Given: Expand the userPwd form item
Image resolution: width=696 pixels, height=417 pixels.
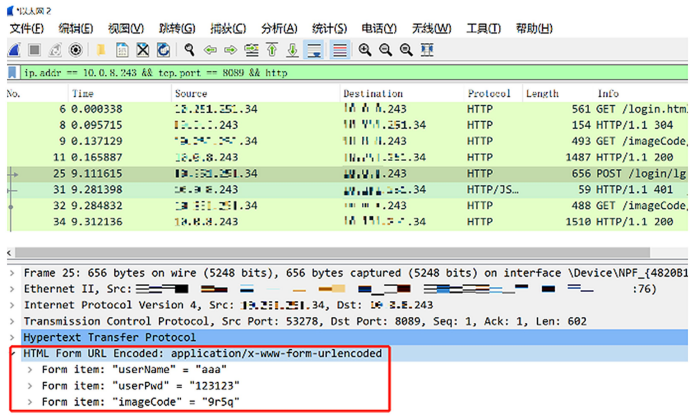Looking at the screenshot, I should point(30,386).
